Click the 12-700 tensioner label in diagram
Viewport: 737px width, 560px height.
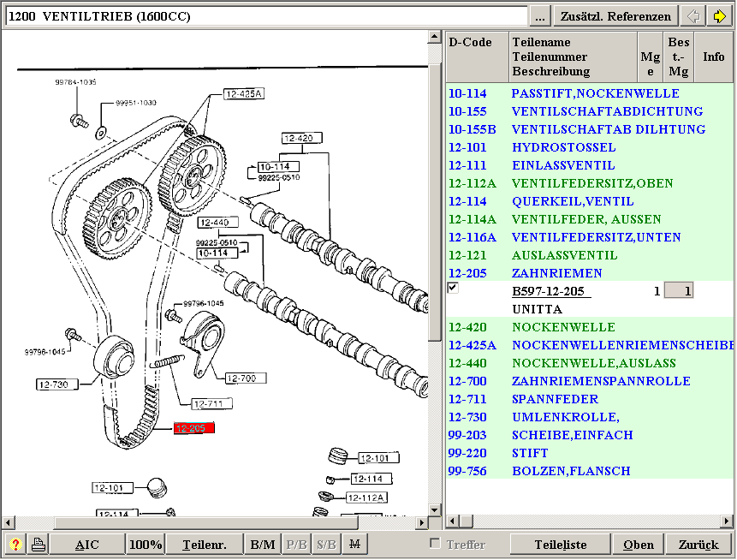245,378
